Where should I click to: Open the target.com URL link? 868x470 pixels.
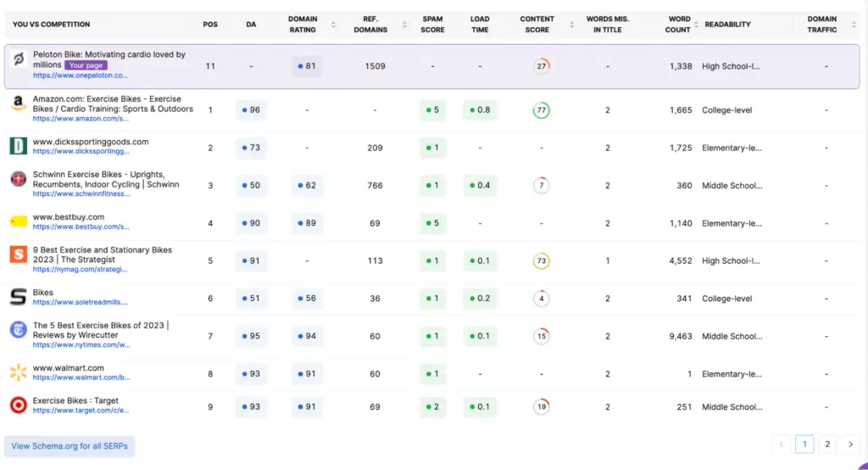81,411
